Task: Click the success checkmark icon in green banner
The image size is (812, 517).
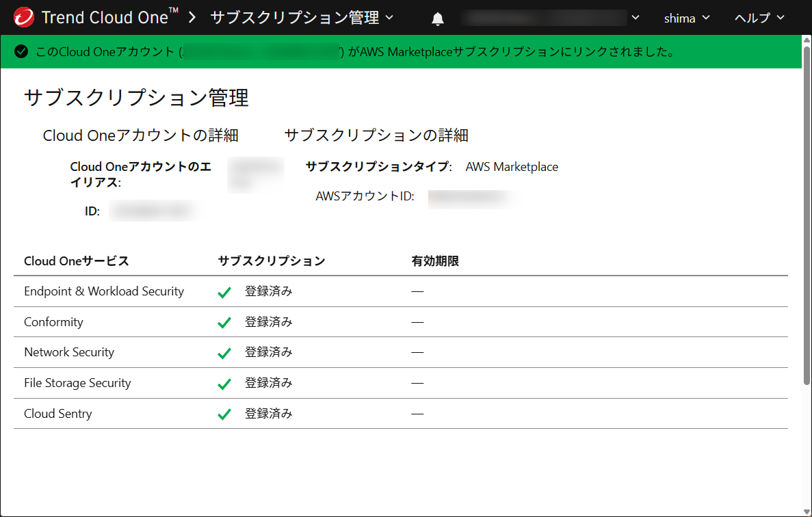Action: (21, 52)
